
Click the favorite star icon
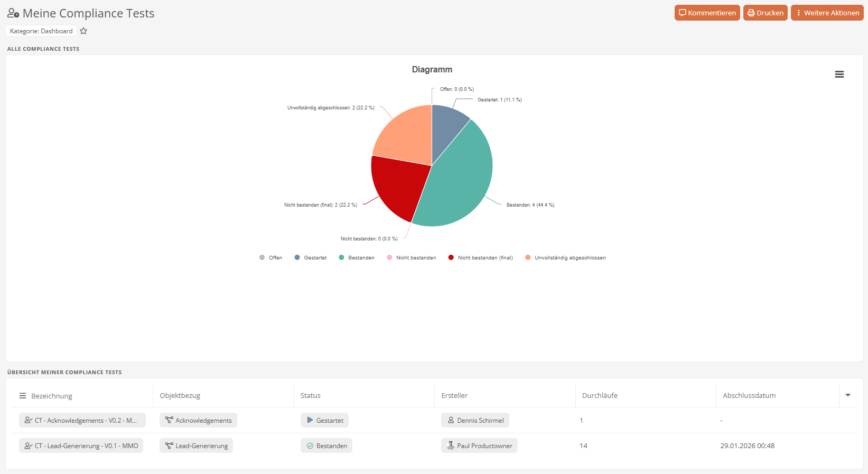83,31
